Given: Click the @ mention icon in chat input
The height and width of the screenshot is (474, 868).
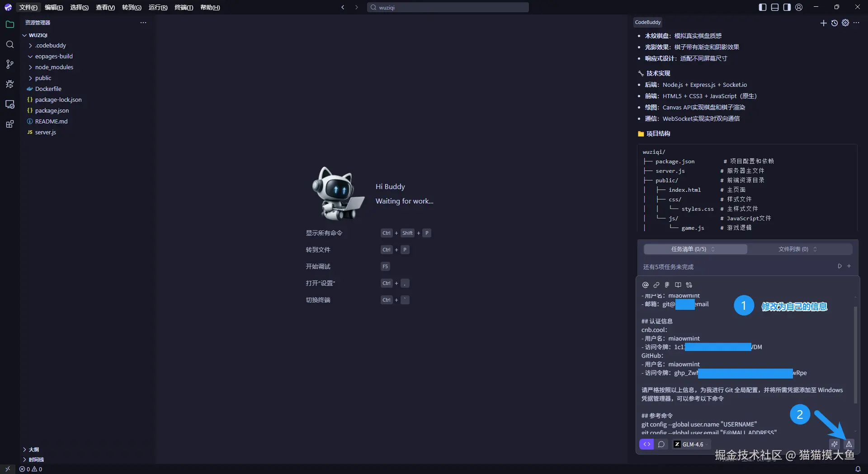Looking at the screenshot, I should (646, 285).
